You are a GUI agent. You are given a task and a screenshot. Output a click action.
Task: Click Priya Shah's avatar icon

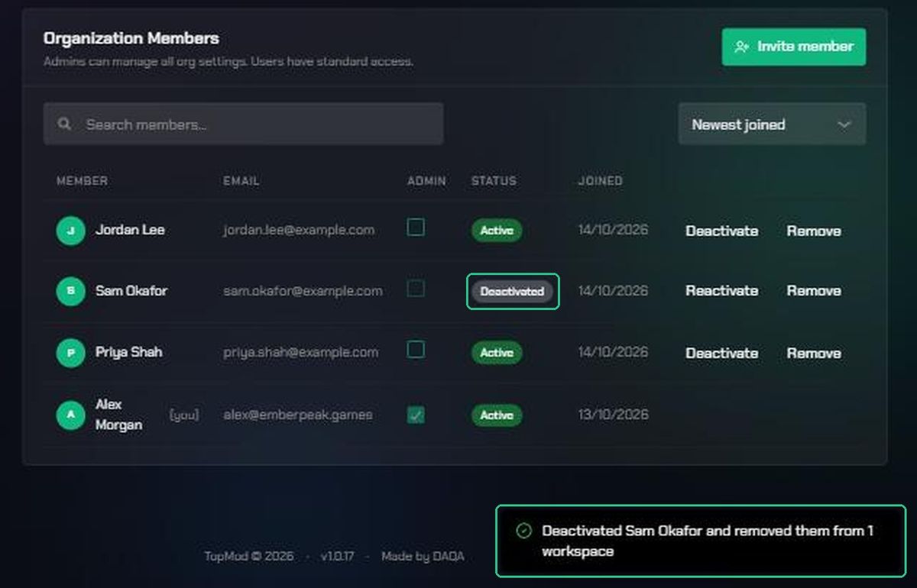coord(70,352)
